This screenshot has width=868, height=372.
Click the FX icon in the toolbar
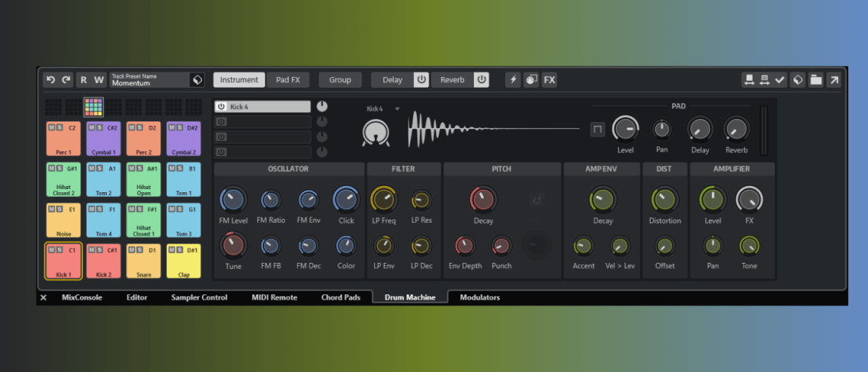549,80
